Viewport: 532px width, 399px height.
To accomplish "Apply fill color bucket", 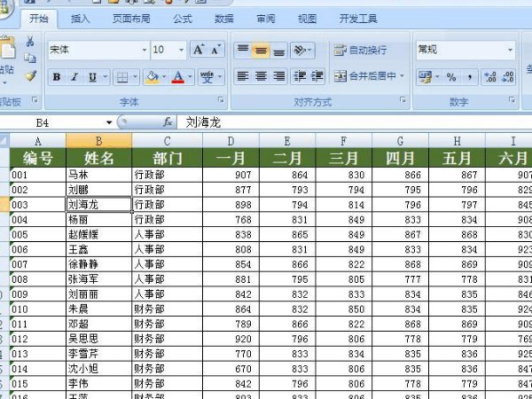I will [152, 77].
